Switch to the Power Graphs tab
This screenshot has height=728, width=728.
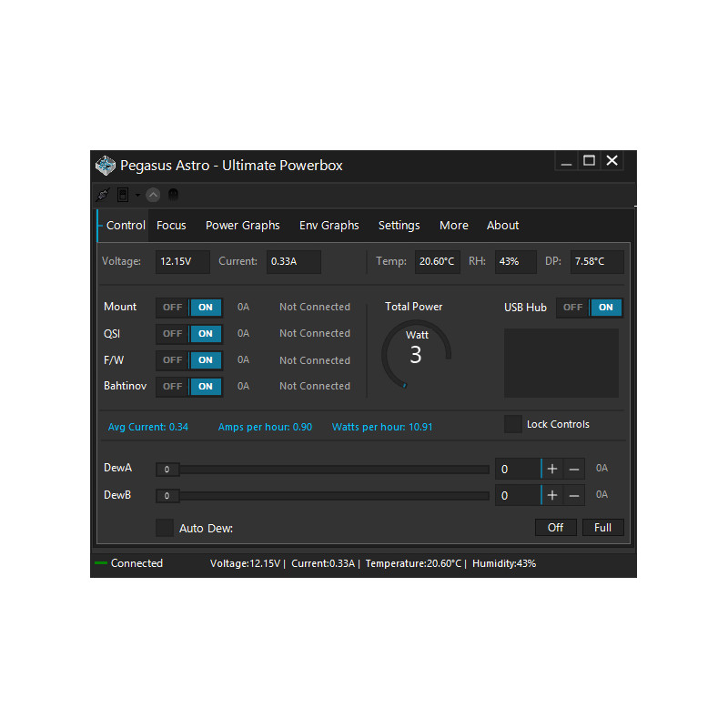point(242,225)
